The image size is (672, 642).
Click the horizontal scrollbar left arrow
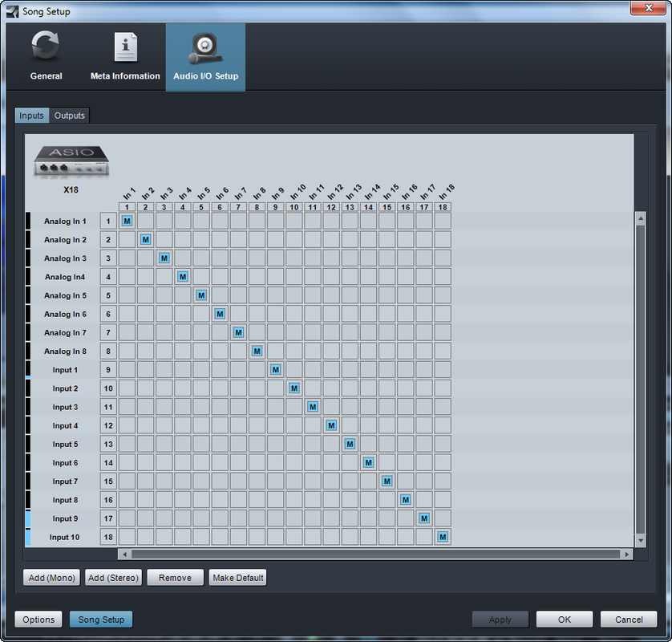[x=124, y=554]
